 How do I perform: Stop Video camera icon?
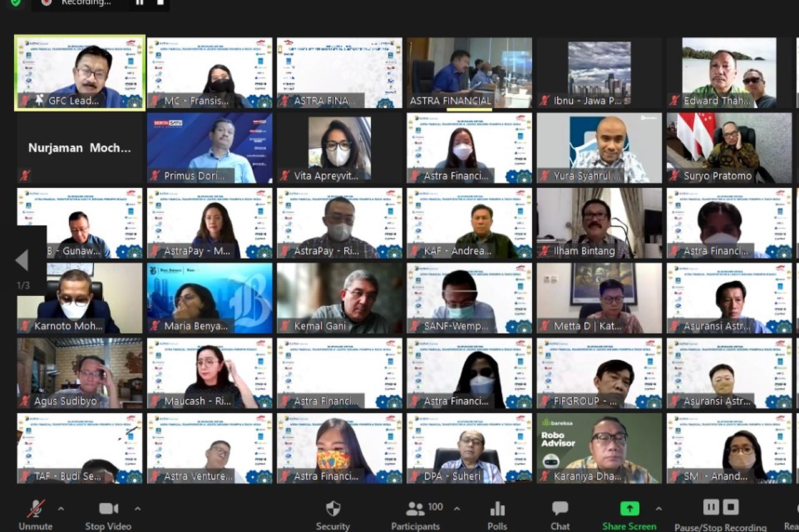[x=108, y=509]
